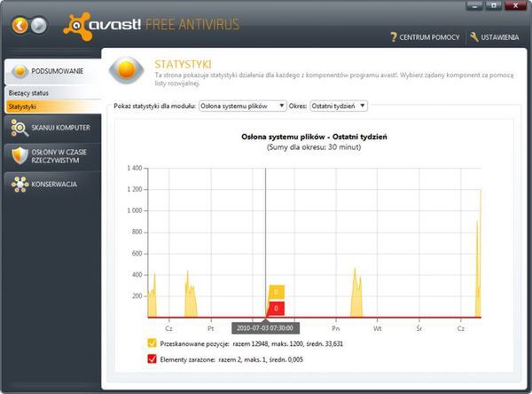Click the text Sumy dla okresu: 30 minut
Image resolution: width=532 pixels, height=394 pixels.
[x=314, y=147]
